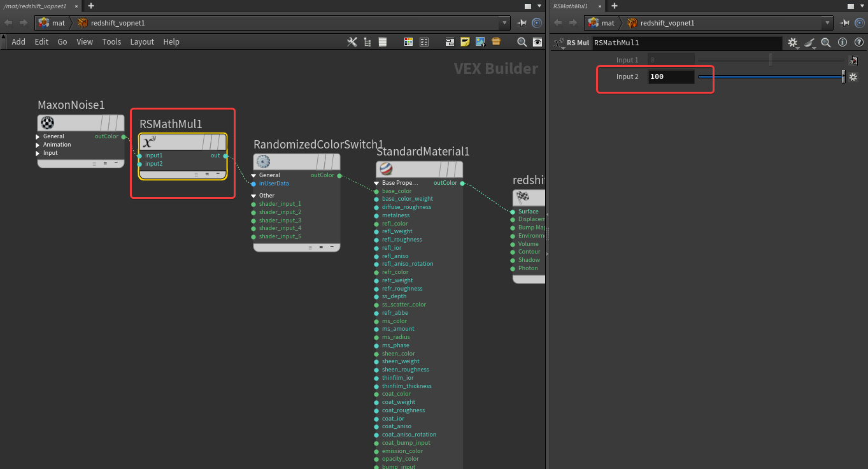Click the grid layout icon beside color palette

tap(424, 42)
